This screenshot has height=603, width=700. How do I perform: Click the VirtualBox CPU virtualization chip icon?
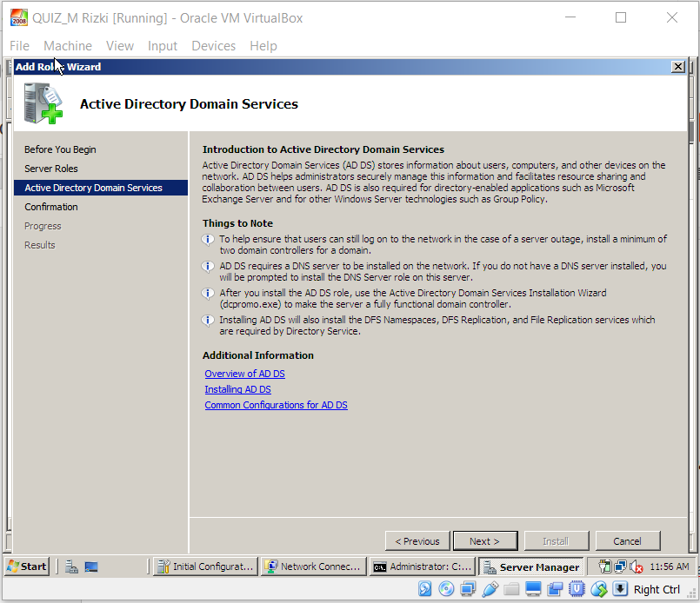pyautogui.click(x=577, y=589)
